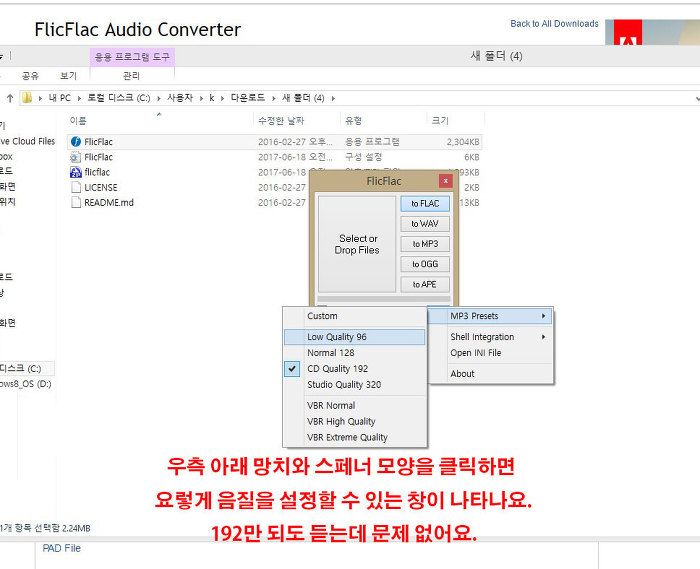This screenshot has width=700, height=569.
Task: Sort by the 수정한 날짜 column header
Action: [x=297, y=120]
